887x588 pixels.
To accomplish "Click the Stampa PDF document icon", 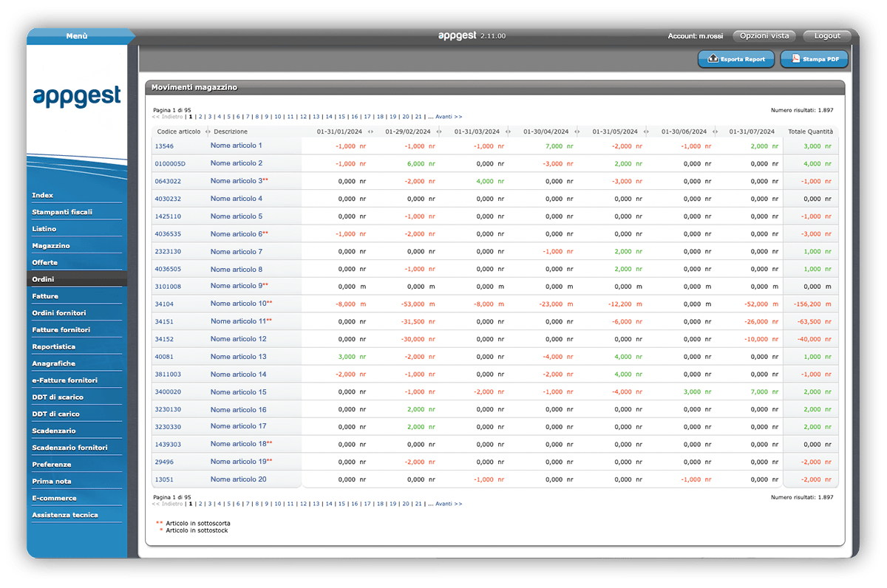I will click(x=795, y=59).
